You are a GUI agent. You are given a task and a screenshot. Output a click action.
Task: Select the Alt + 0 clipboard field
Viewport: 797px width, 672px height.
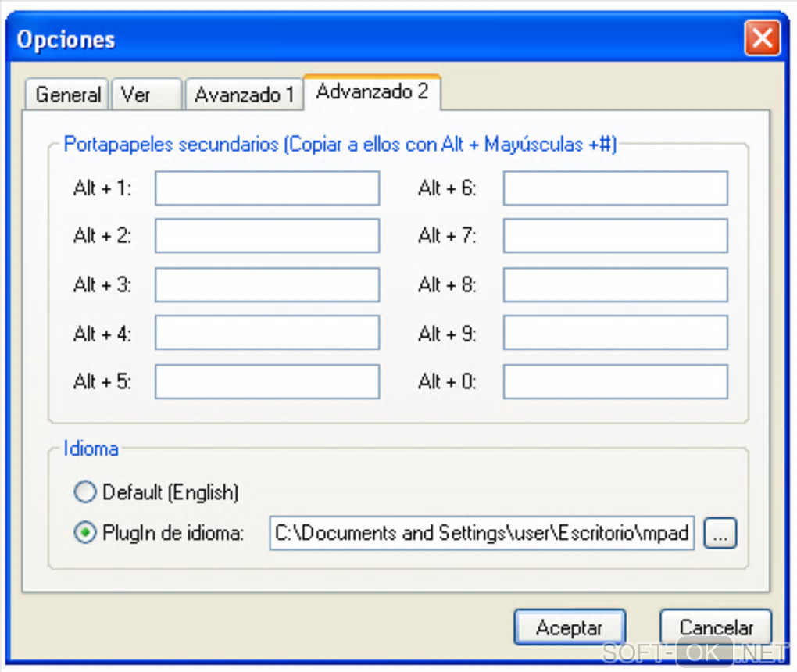[615, 382]
